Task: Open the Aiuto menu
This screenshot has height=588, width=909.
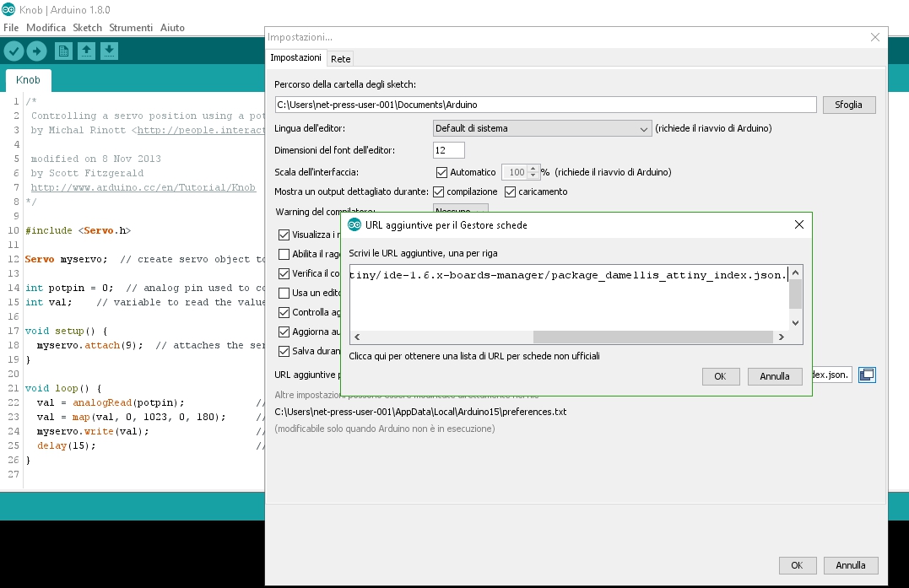Action: pyautogui.click(x=172, y=27)
